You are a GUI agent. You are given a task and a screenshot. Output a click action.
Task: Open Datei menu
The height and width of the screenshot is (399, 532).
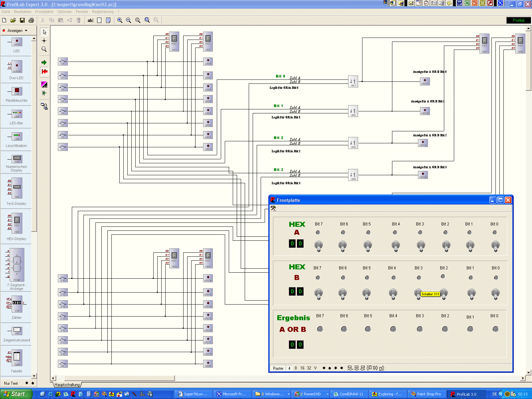pyautogui.click(x=6, y=12)
